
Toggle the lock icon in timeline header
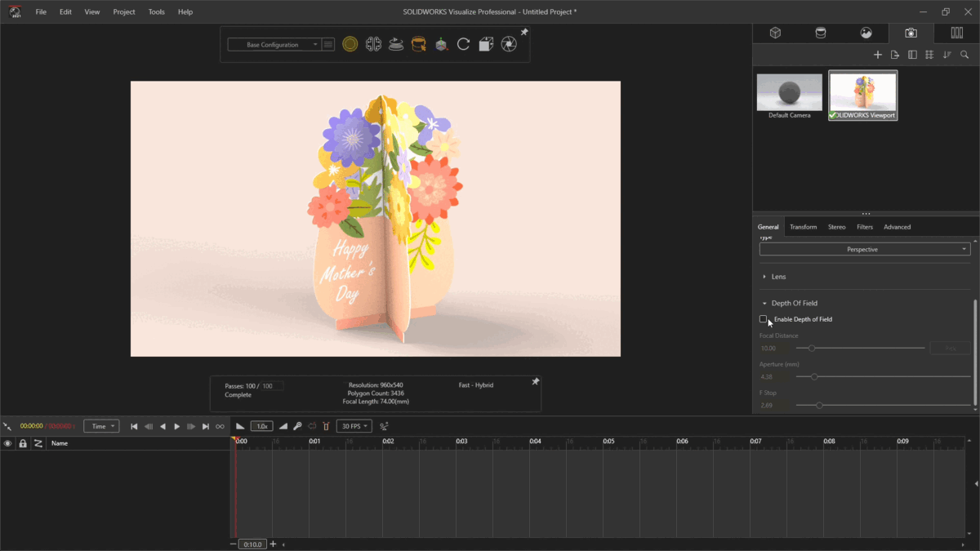click(x=23, y=442)
